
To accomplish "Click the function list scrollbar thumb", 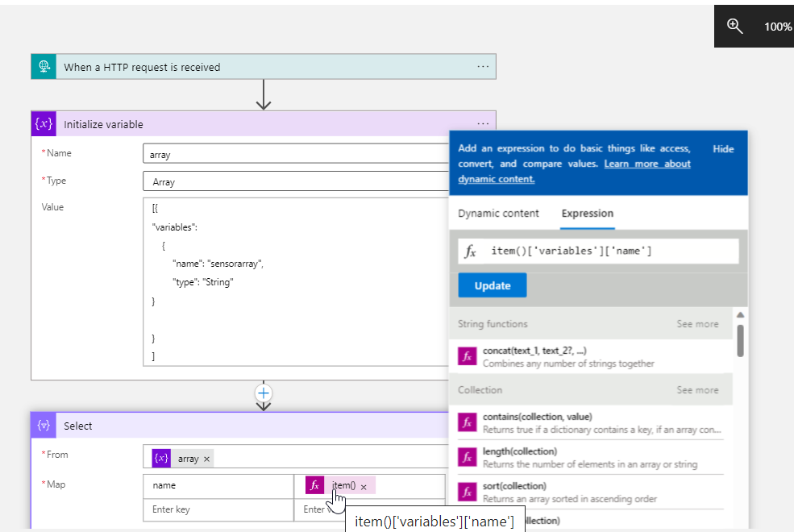I will pos(740,339).
